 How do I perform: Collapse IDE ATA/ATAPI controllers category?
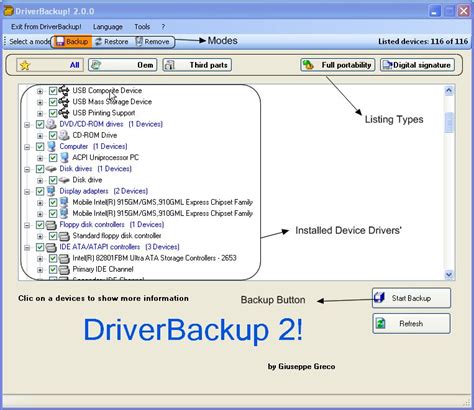click(27, 248)
